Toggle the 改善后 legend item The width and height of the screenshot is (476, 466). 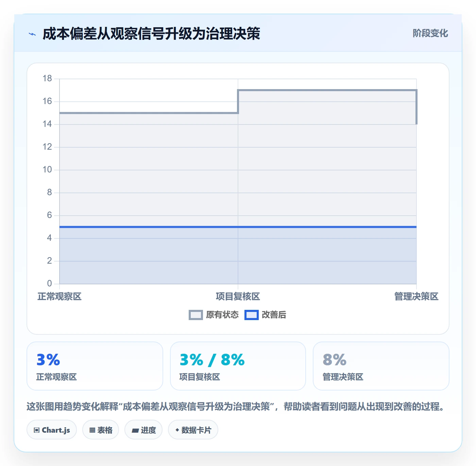point(265,315)
